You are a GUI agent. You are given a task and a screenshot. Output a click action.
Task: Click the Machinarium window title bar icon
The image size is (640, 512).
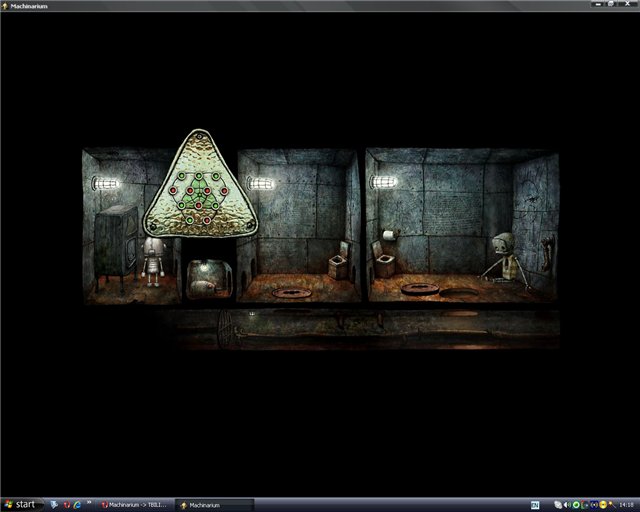pyautogui.click(x=5, y=6)
